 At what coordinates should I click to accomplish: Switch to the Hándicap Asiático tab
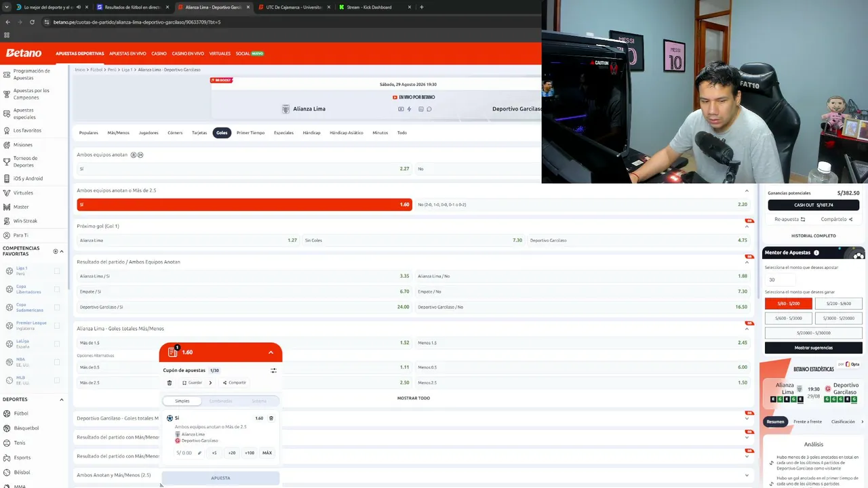tap(347, 133)
